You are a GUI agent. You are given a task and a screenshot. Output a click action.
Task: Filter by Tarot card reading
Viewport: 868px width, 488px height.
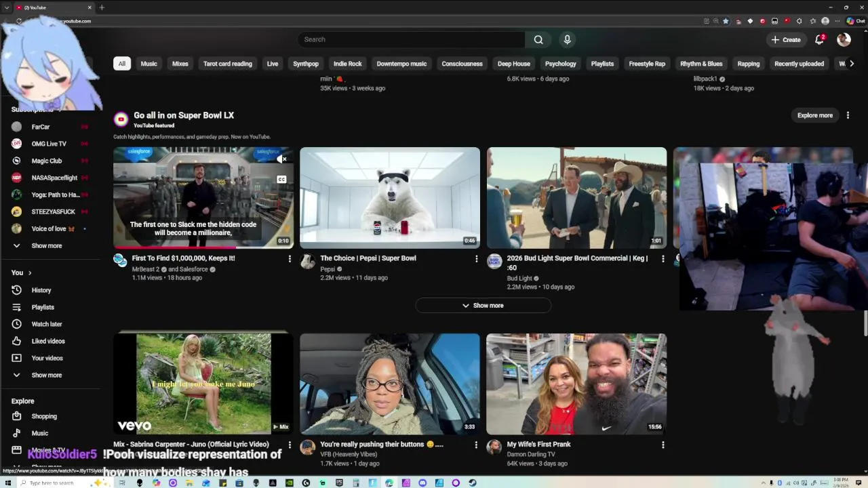[228, 64]
